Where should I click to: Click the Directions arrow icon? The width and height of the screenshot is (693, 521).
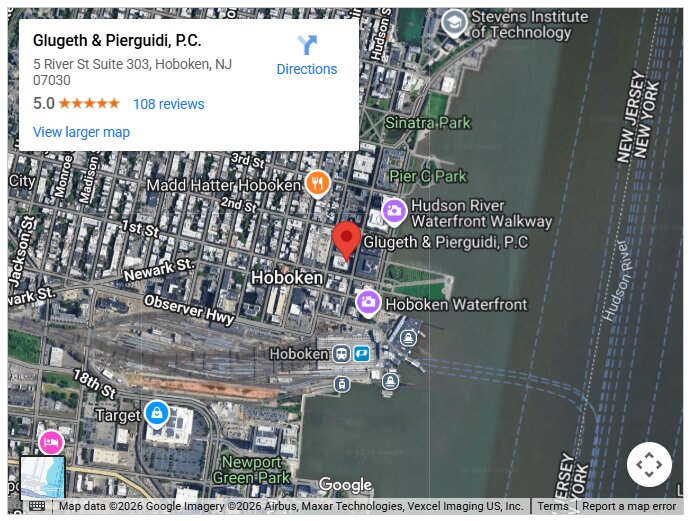click(307, 45)
